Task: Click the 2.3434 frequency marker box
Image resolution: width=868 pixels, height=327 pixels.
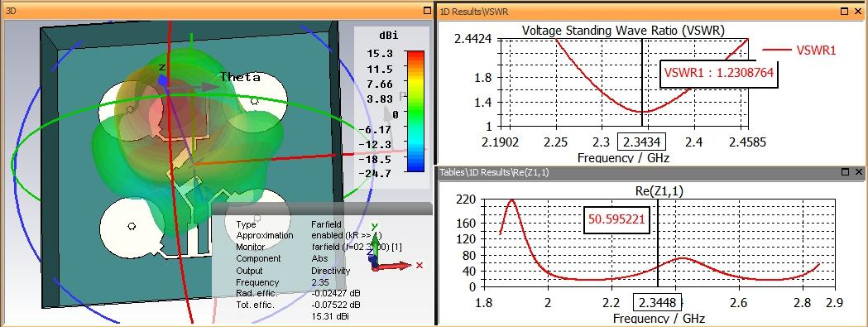Action: click(642, 142)
